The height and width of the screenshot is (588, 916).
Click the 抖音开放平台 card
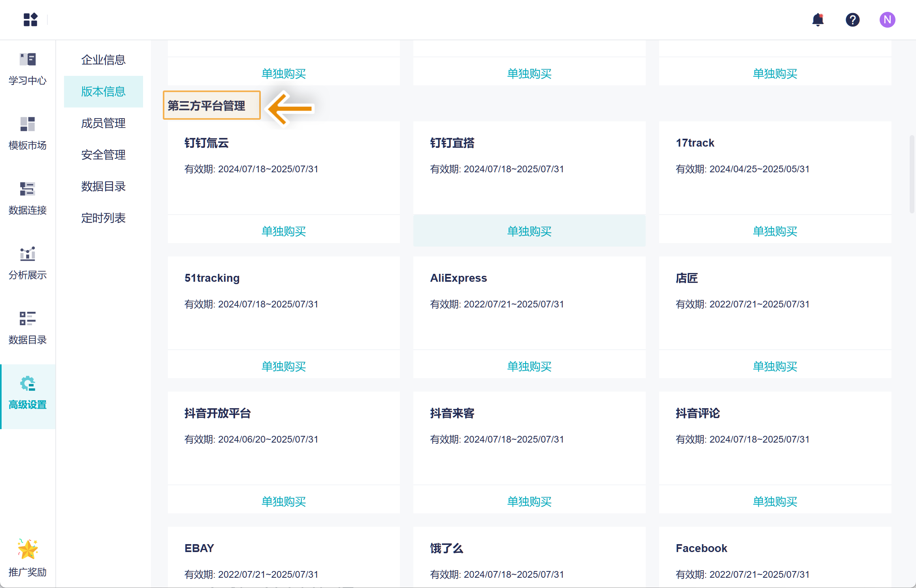(x=284, y=438)
